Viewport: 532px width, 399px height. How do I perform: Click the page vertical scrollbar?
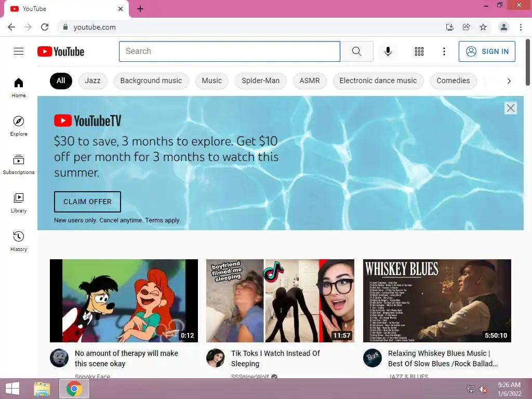tap(528, 62)
